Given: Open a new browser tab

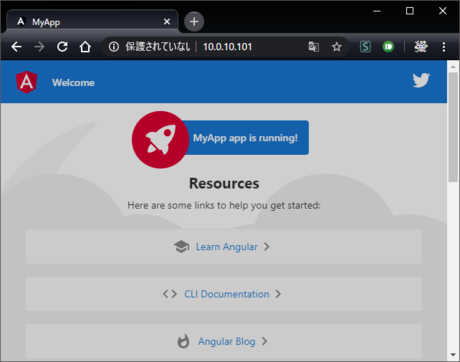Looking at the screenshot, I should [194, 22].
